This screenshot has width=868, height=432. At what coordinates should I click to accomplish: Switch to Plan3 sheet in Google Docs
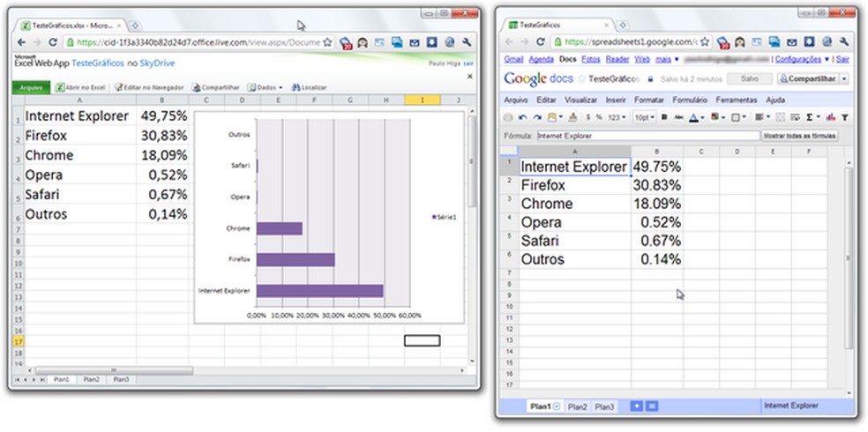pos(604,406)
